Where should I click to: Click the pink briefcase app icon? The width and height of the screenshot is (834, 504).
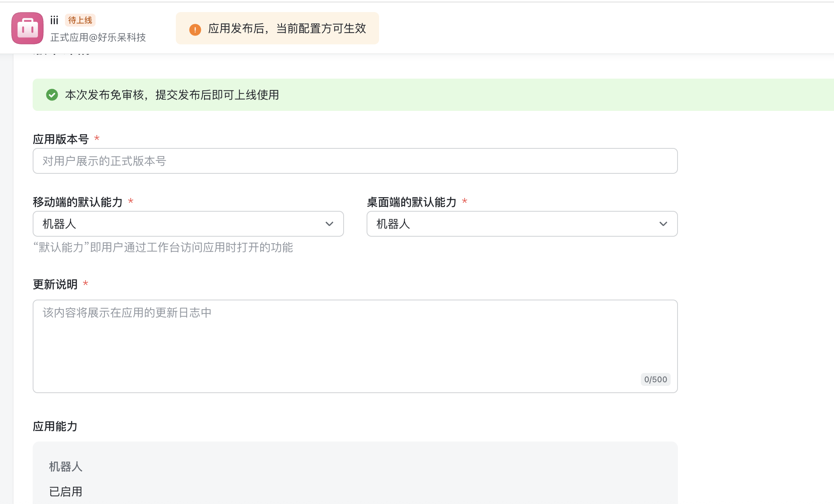point(27,28)
